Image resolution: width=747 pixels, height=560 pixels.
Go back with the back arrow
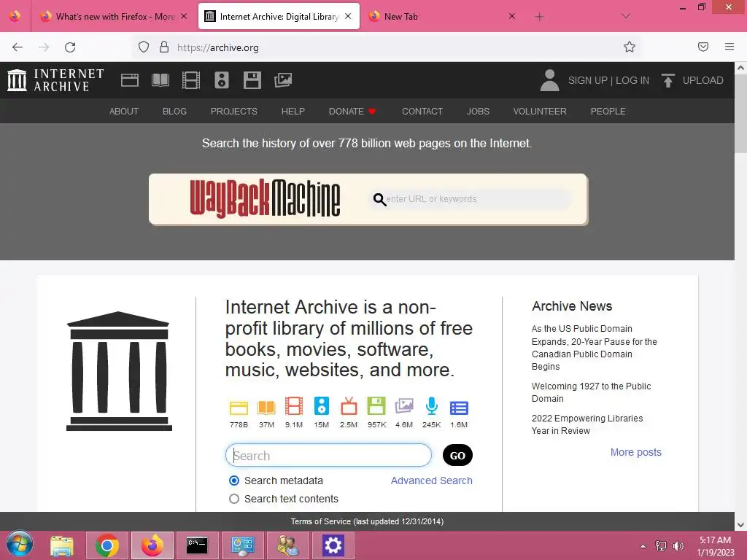(x=18, y=47)
